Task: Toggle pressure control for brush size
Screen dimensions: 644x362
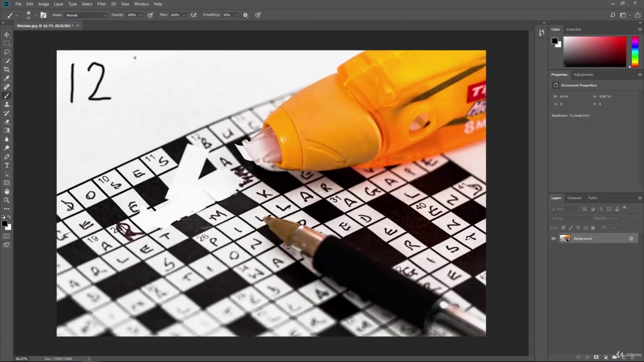Action: click(x=258, y=15)
